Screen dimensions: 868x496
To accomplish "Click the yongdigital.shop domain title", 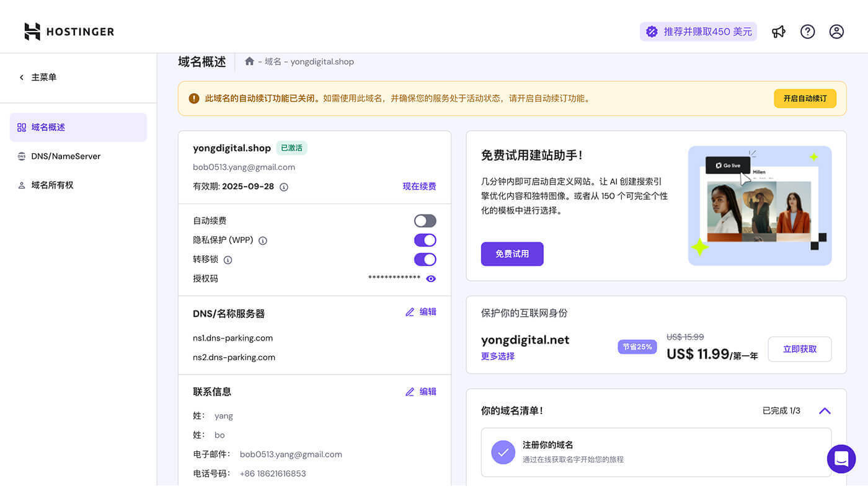I will pos(232,148).
